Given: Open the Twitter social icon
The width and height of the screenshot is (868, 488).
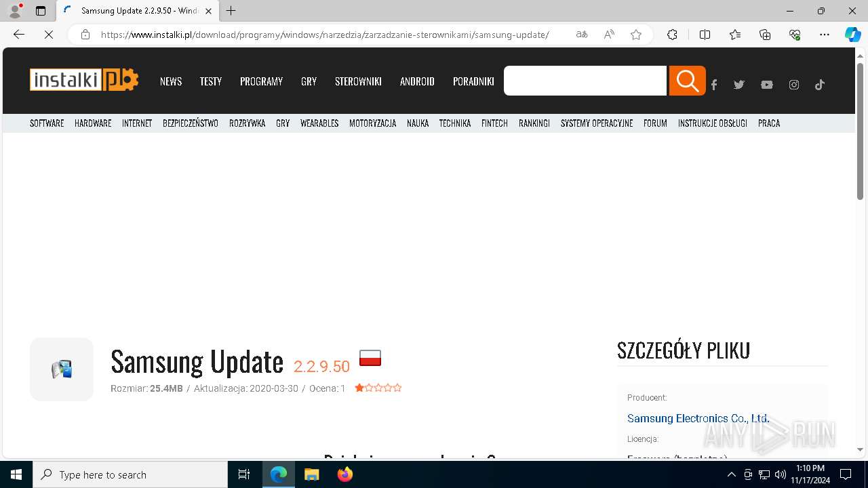Looking at the screenshot, I should tap(739, 85).
